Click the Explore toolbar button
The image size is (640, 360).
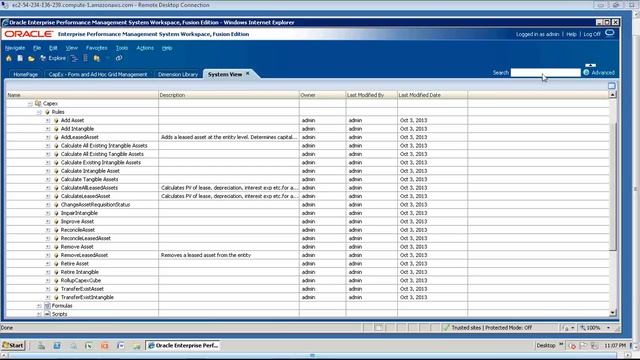point(53,58)
